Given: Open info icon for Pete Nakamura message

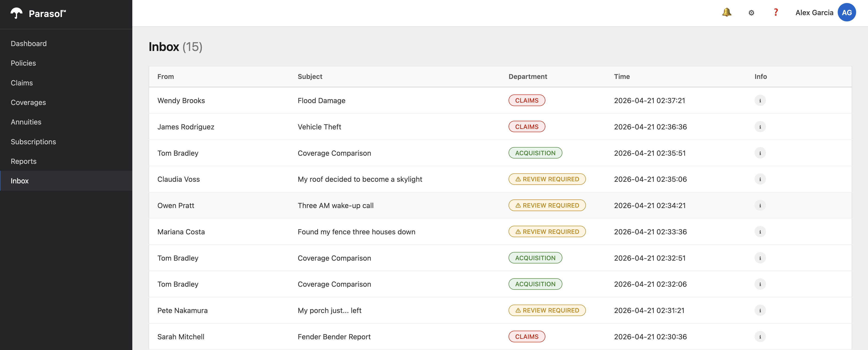Looking at the screenshot, I should pyautogui.click(x=760, y=311).
